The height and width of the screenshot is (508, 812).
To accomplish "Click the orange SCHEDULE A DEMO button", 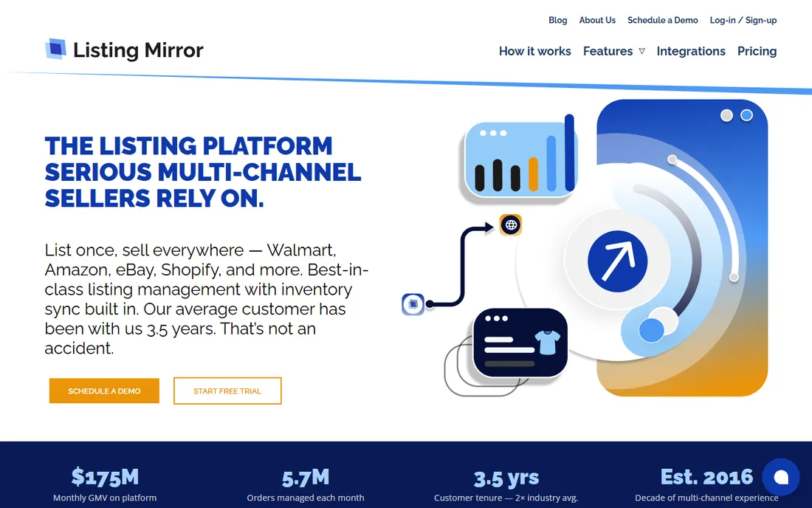I will tap(104, 391).
